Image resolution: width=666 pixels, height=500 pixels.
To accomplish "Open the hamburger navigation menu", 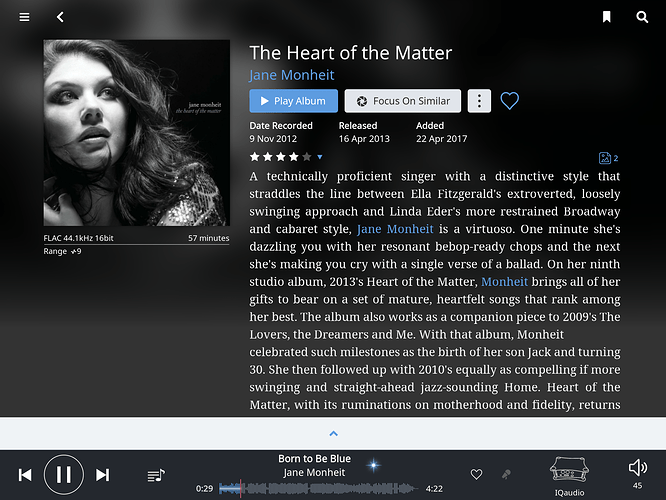I will coord(24,17).
